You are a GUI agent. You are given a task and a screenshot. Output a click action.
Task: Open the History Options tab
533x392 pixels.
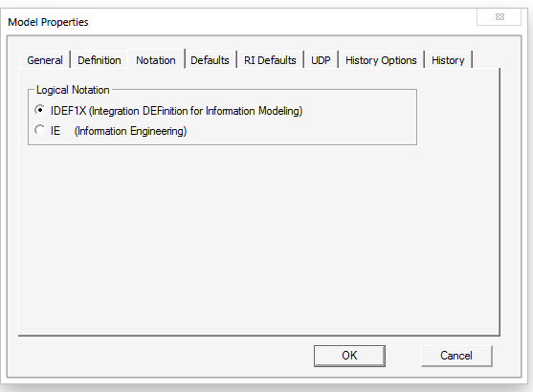pos(381,60)
